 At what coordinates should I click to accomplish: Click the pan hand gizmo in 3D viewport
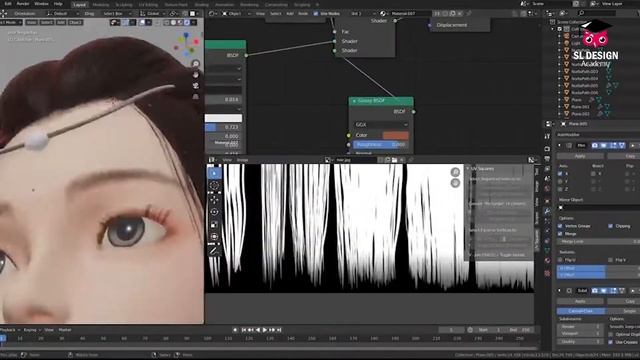tap(196, 75)
